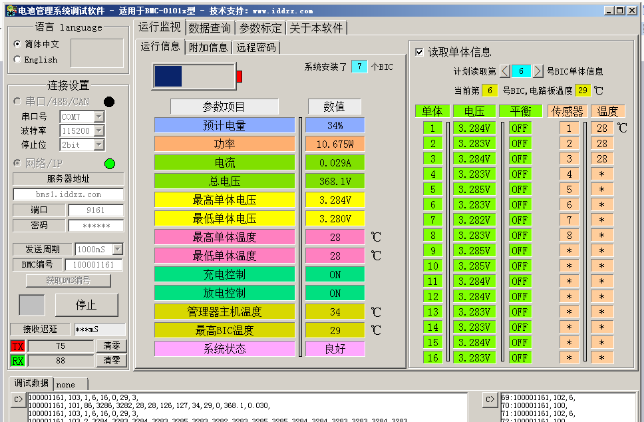Open the 附加信息 sub-tab
644x422 pixels.
pos(208,47)
